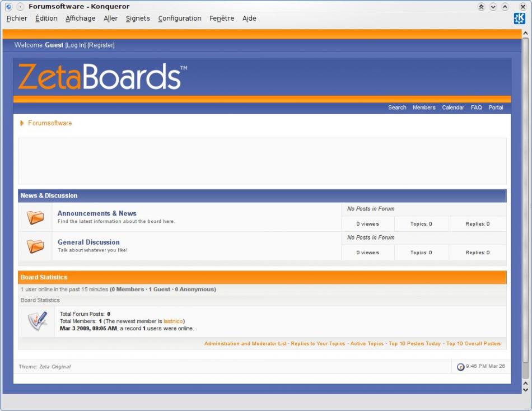Open the Members list link
532x411 pixels.
(424, 108)
